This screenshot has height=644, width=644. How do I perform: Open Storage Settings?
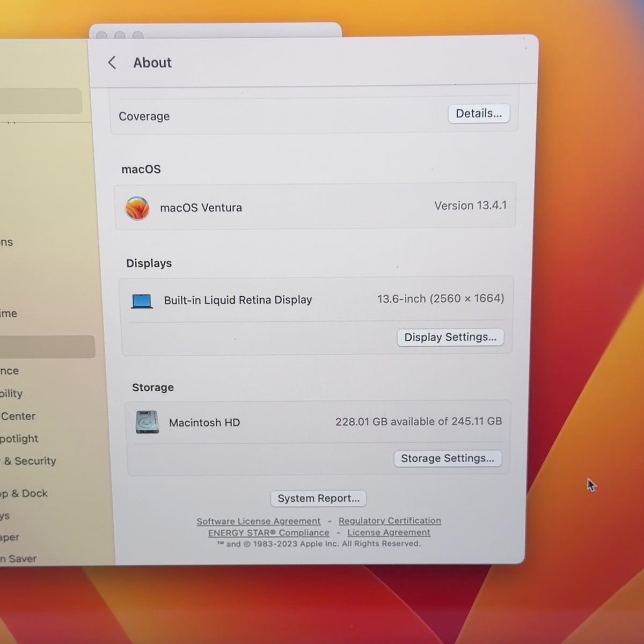click(448, 458)
